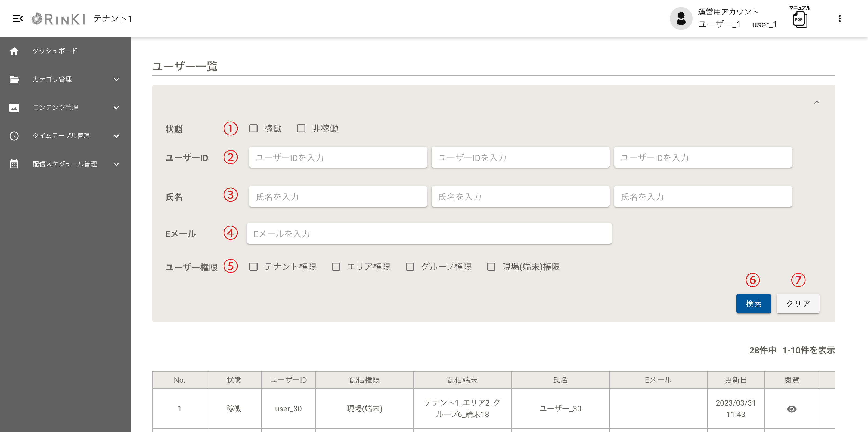868x432 pixels.
Task: Open the 配信スケジュール管理 menu item
Action: point(65,164)
